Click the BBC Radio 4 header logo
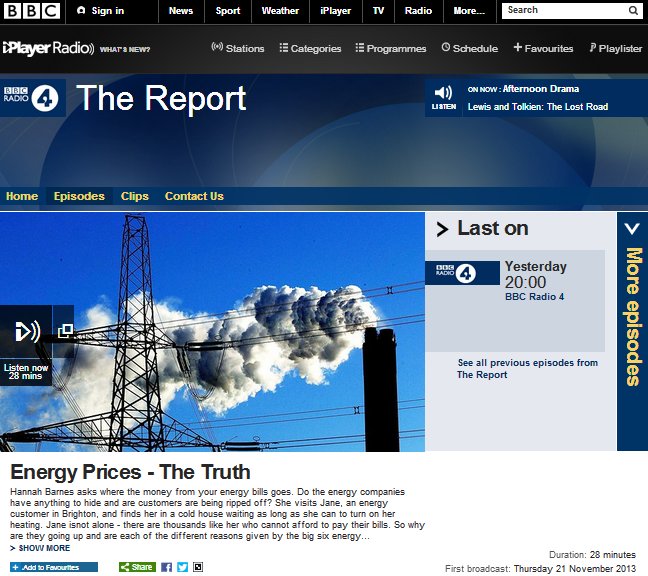The image size is (648, 576). click(x=34, y=98)
